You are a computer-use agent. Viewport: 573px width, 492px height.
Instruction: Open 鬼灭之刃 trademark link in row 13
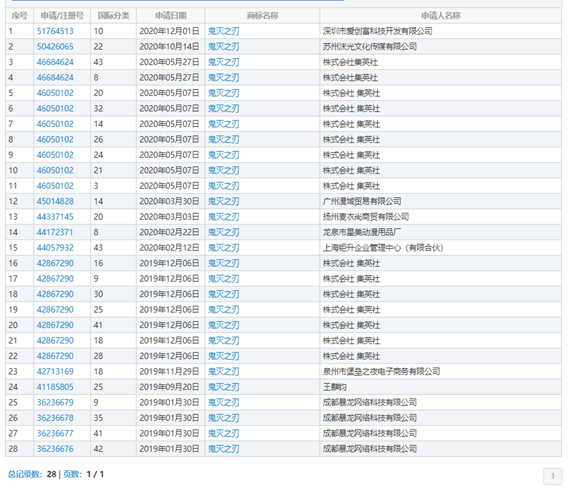point(224,217)
